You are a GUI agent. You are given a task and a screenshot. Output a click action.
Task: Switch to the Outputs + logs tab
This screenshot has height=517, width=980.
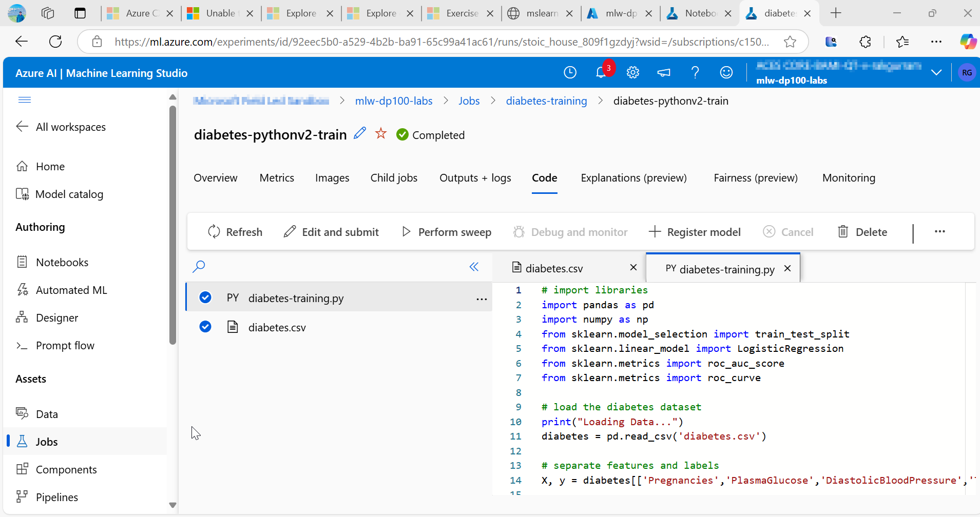[x=475, y=178]
